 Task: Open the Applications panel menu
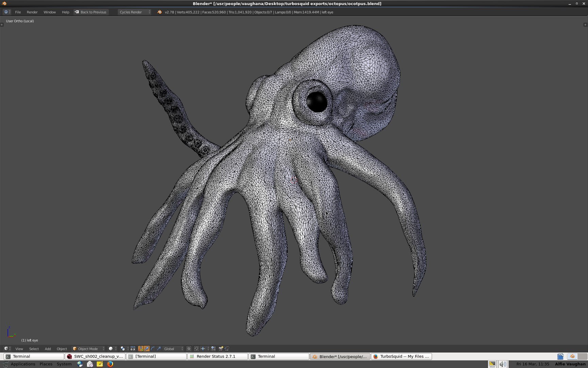(23, 364)
